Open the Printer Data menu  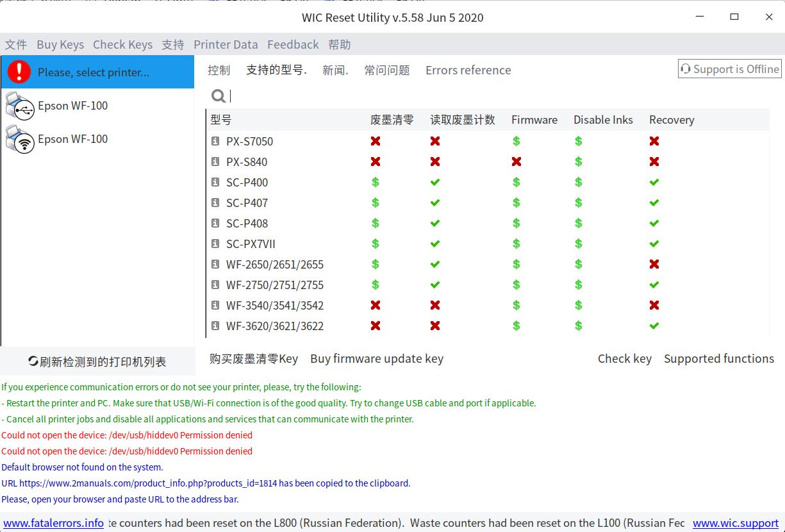(x=226, y=44)
